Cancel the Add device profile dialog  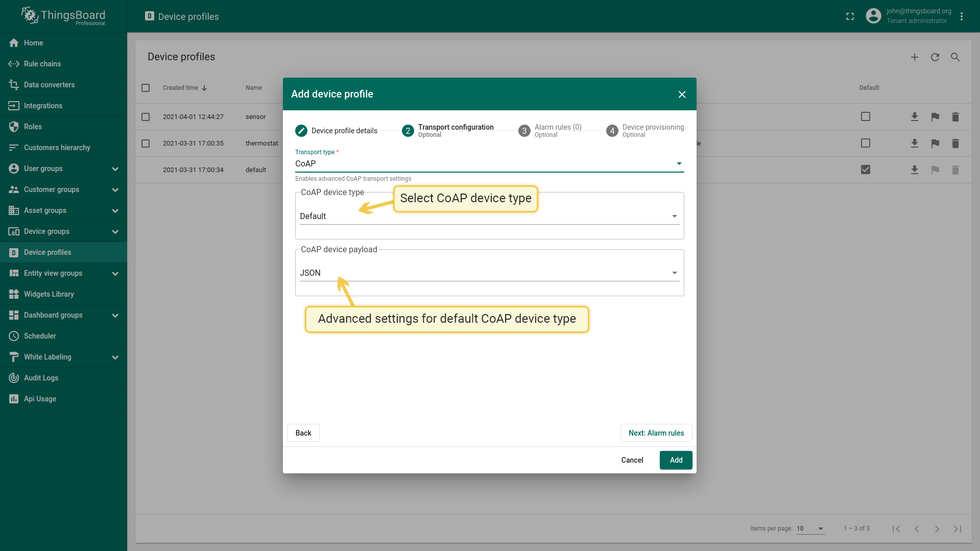point(632,460)
